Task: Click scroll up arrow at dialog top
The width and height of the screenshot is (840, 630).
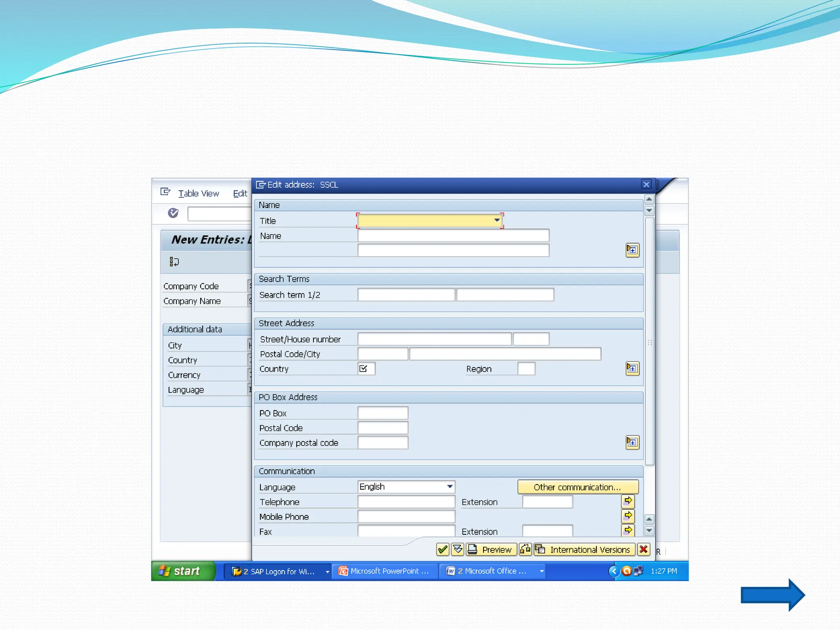Action: (x=649, y=199)
